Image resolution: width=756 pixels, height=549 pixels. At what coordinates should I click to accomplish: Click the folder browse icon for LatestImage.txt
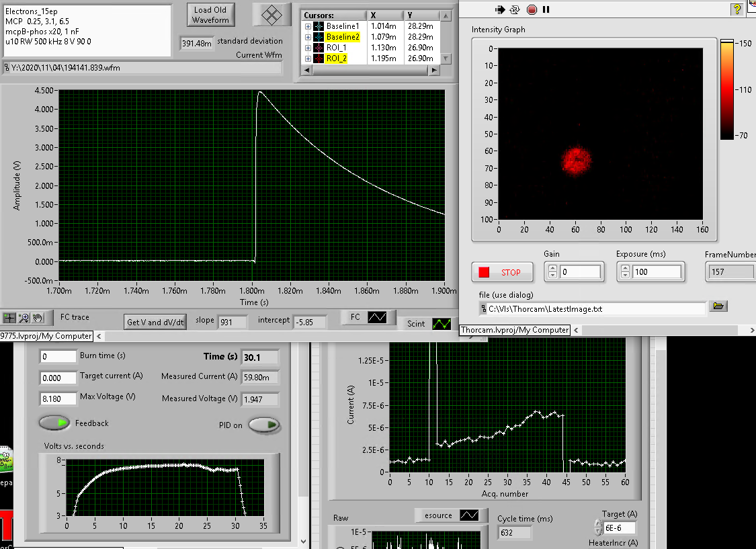point(718,307)
